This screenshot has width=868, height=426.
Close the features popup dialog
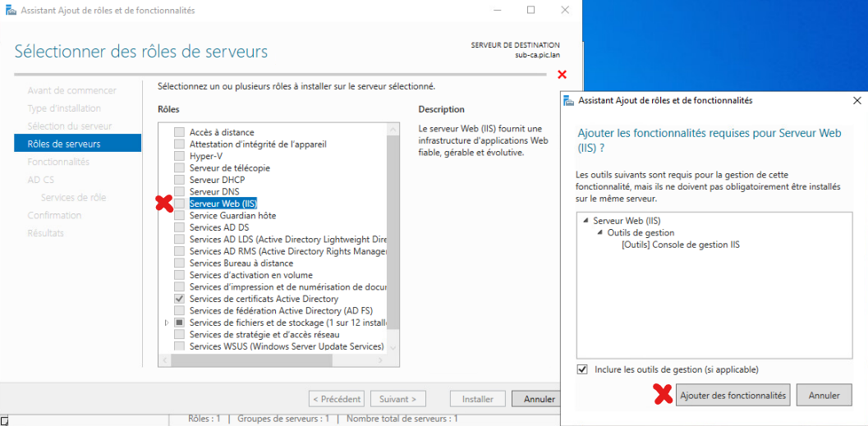pyautogui.click(x=857, y=101)
